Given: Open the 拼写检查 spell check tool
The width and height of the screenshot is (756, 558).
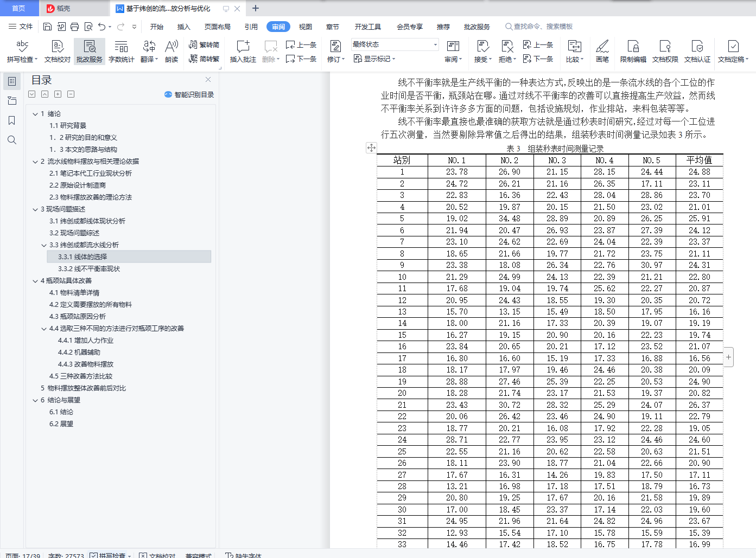Looking at the screenshot, I should pyautogui.click(x=22, y=52).
